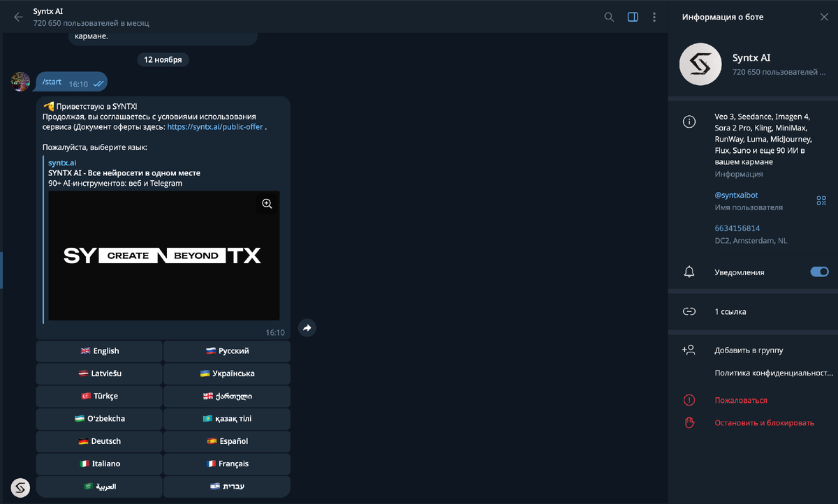Image resolution: width=838 pixels, height=504 pixels.
Task: Click Syntx bot avatar at chat bottom
Action: (20, 487)
